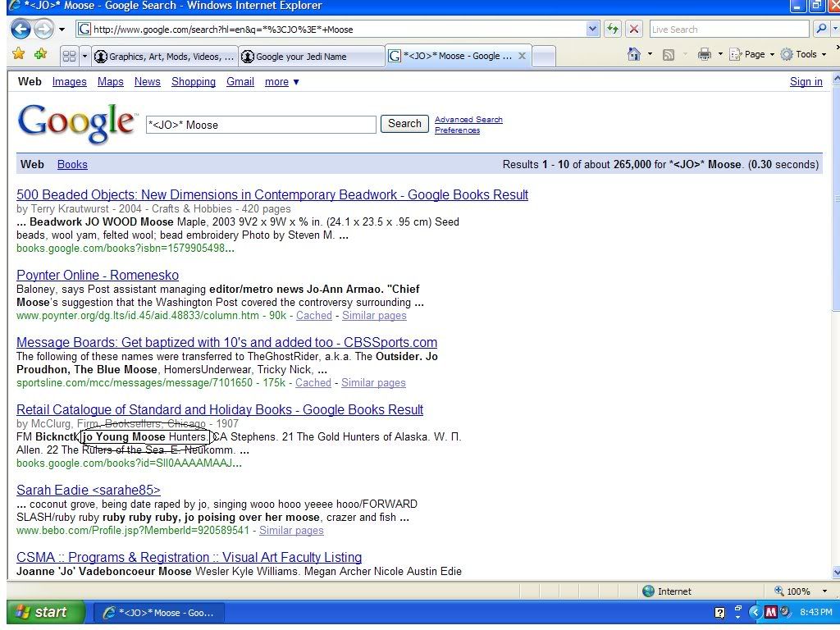Image resolution: width=840 pixels, height=630 pixels.
Task: Click the browser Back arrow button
Action: 21,29
